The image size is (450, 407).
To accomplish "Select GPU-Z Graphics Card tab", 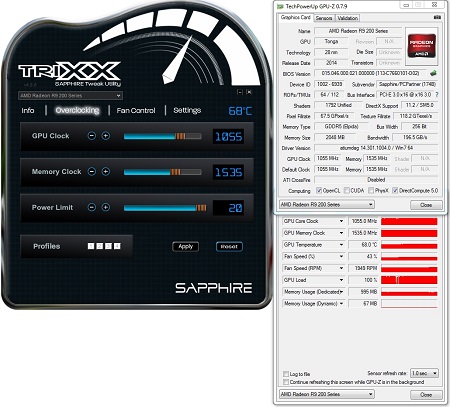I will pos(295,17).
